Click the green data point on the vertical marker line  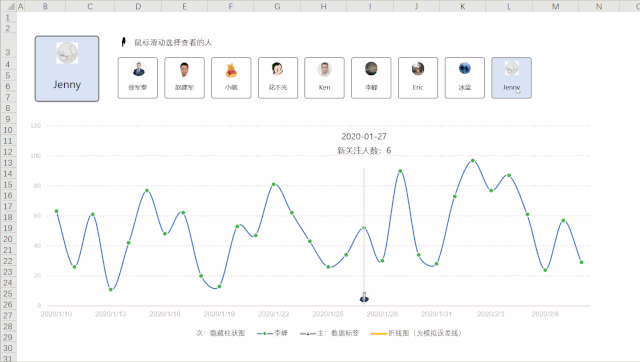pyautogui.click(x=364, y=228)
